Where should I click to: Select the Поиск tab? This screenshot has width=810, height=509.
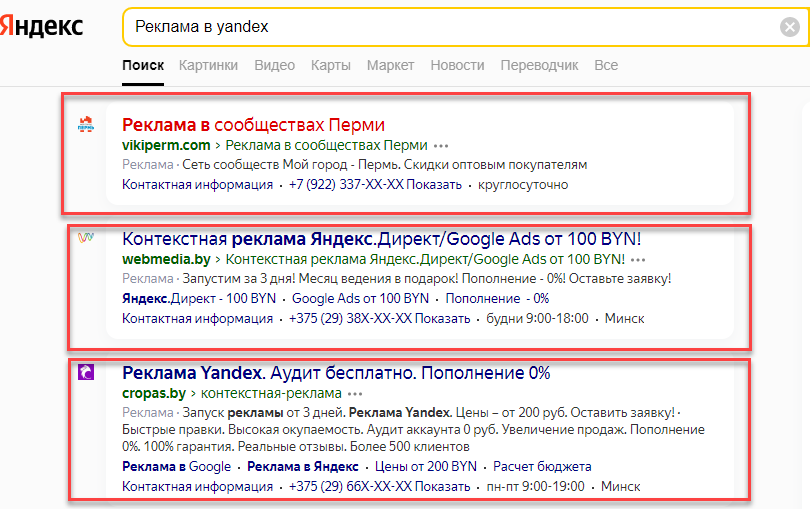pos(143,66)
